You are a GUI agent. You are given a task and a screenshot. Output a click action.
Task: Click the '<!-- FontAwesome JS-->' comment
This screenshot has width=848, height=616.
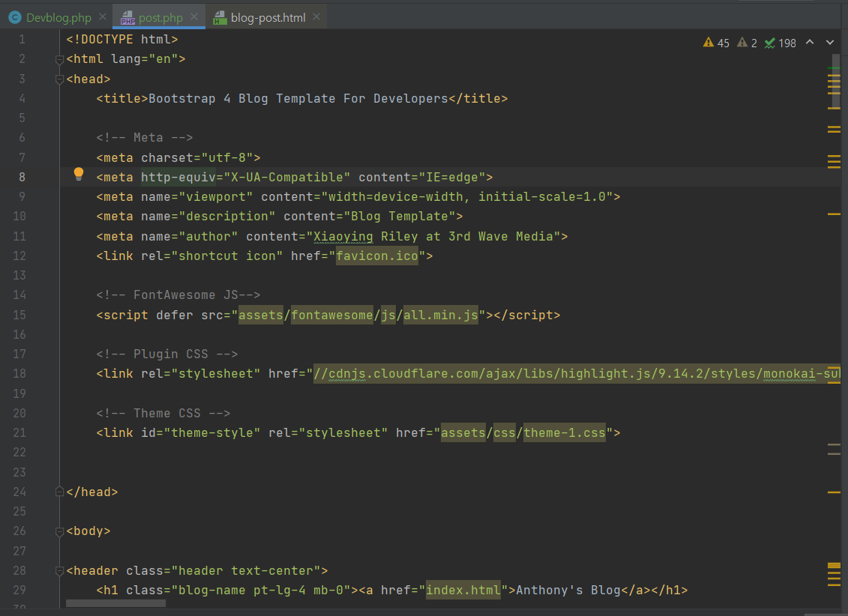(x=178, y=295)
